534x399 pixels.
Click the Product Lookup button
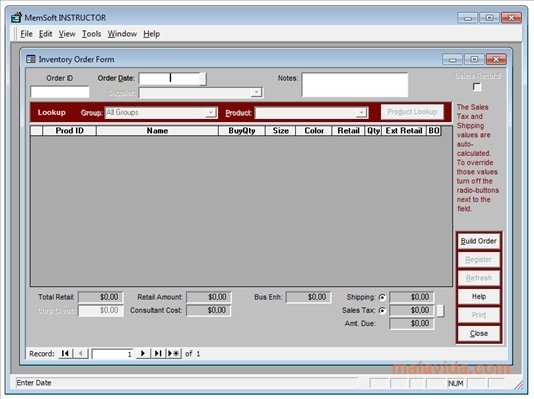[x=412, y=112]
